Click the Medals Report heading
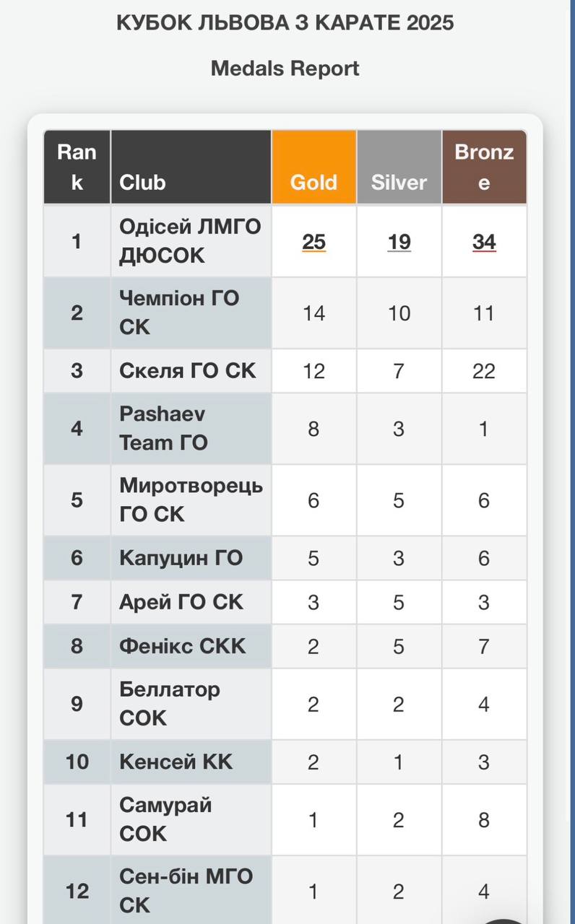This screenshot has width=575, height=924. (285, 69)
